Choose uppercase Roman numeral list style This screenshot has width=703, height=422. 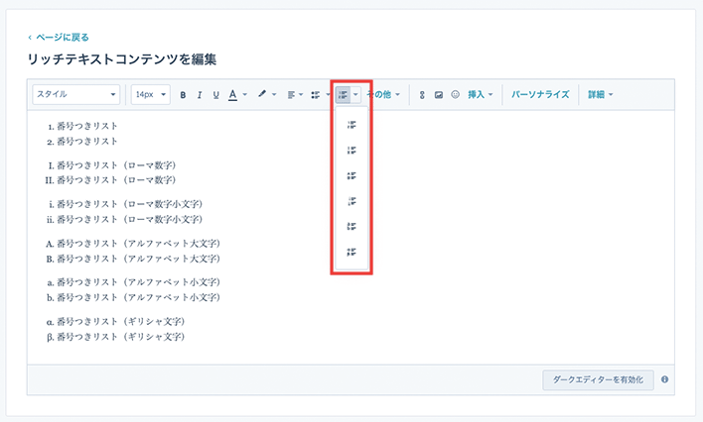352,150
